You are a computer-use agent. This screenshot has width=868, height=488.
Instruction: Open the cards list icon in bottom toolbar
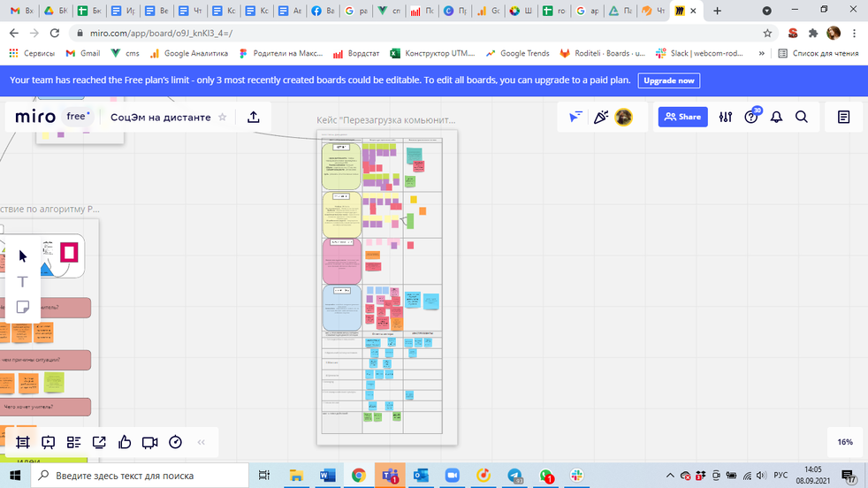click(x=73, y=442)
